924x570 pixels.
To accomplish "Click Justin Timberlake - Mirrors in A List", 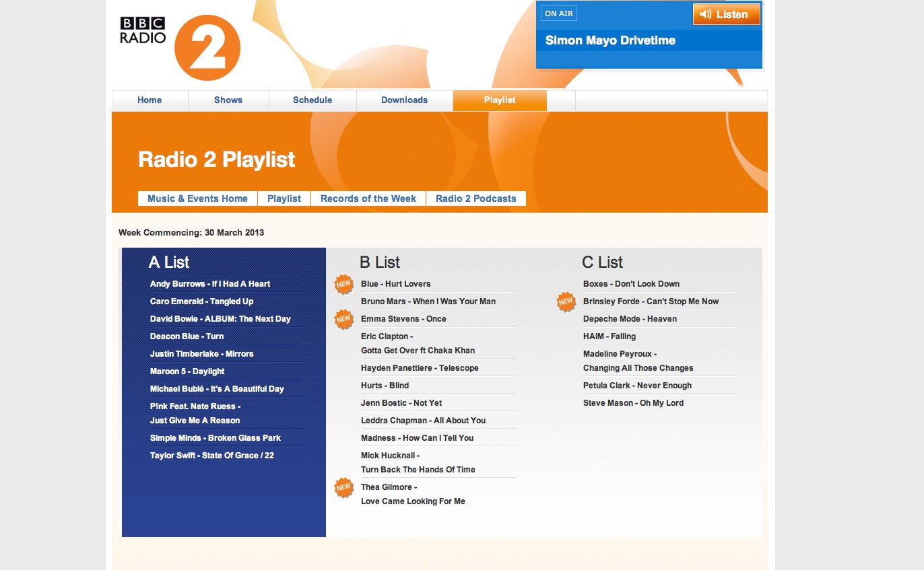I will [x=202, y=354].
